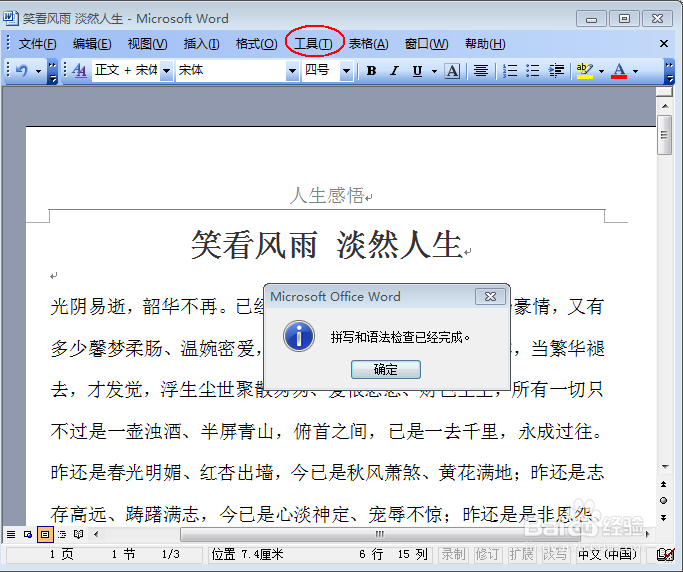683x572 pixels.
Task: Click vertical scrollbar up arrow
Action: coord(665,106)
